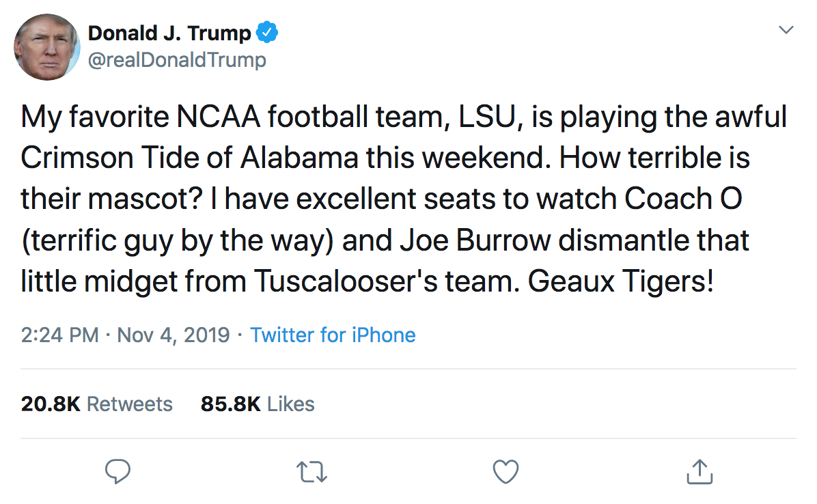This screenshot has width=817, height=504.
Task: Open the share tweet icon
Action: click(x=699, y=471)
